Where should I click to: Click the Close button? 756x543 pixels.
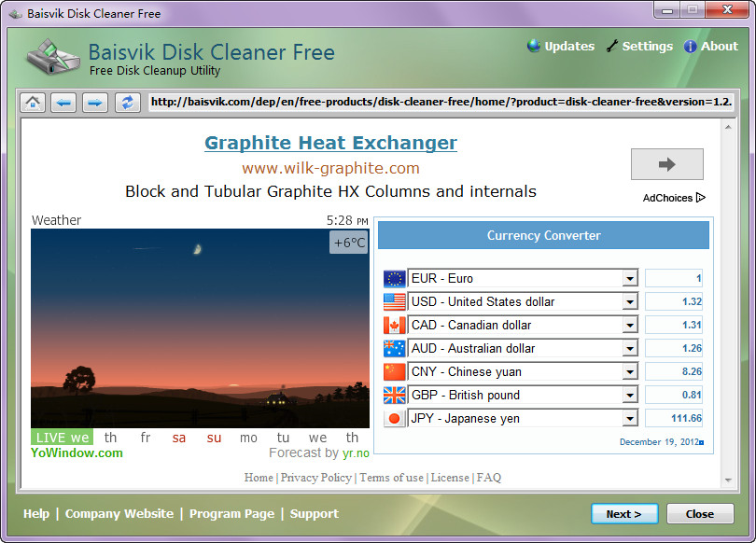click(x=700, y=513)
